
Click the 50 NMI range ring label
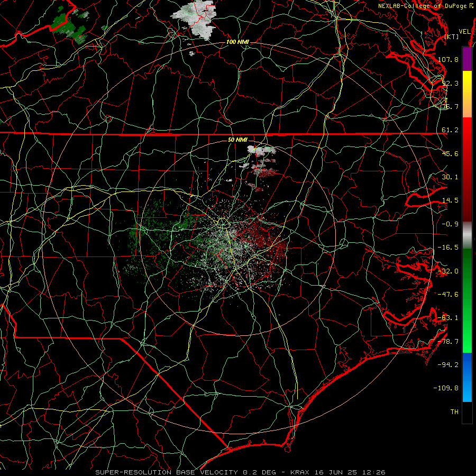[237, 140]
